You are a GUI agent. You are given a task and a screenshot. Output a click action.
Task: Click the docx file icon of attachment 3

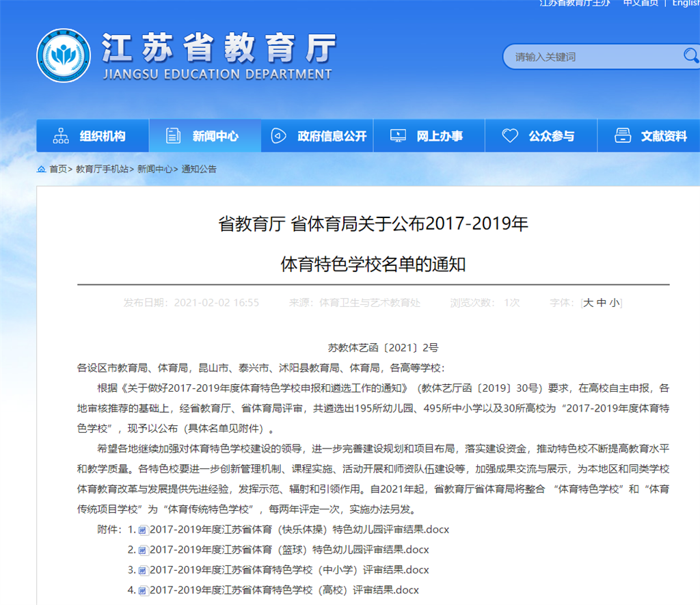click(142, 570)
